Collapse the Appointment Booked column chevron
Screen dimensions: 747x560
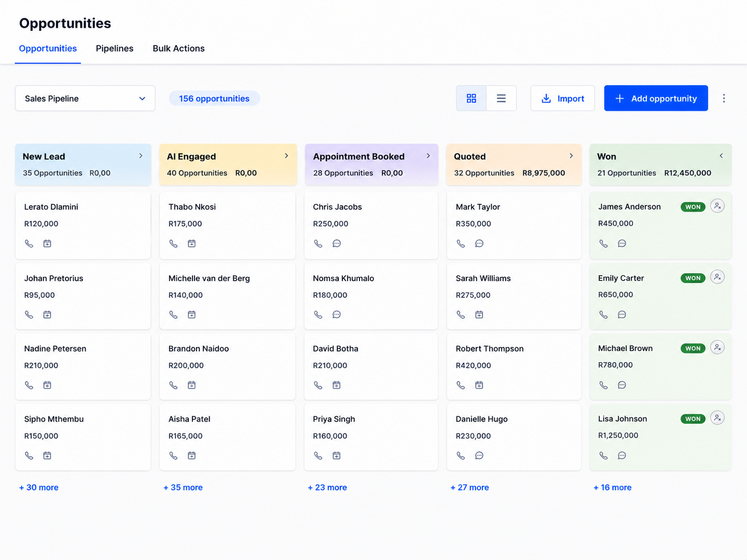pos(428,156)
